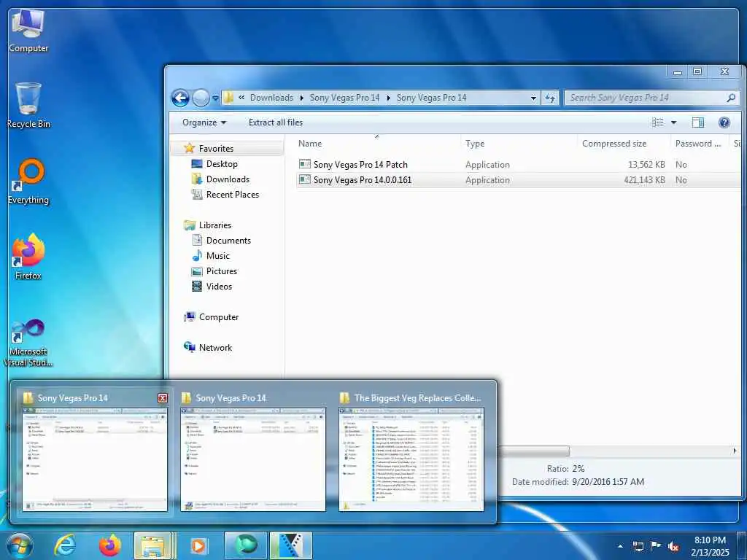The width and height of the screenshot is (747, 560).
Task: Click the Explorer Forward arrow button
Action: point(201,98)
